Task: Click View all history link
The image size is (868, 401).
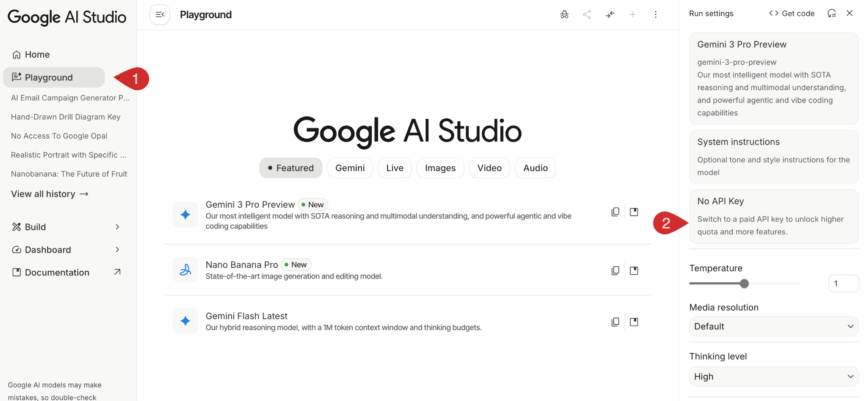Action: (x=50, y=194)
